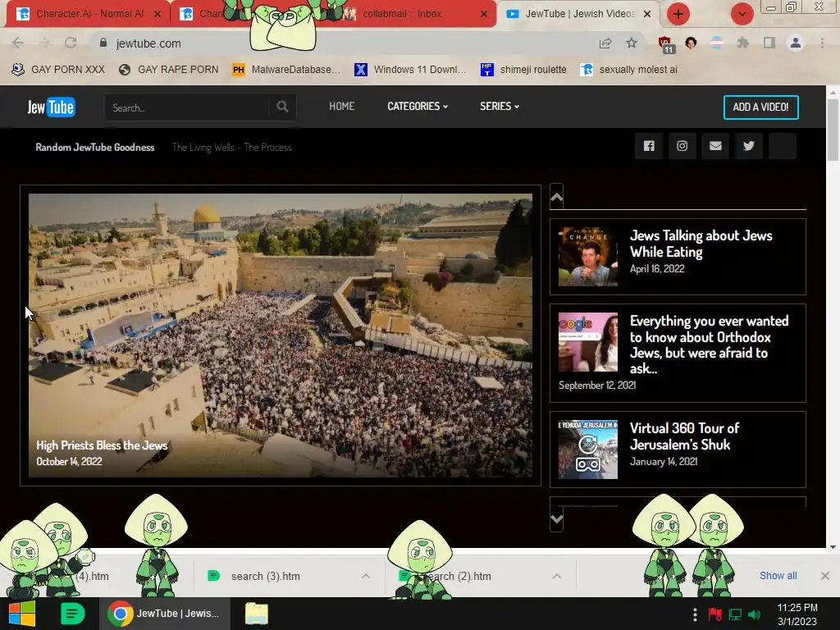
Task: Open the Windows Start menu
Action: click(22, 614)
